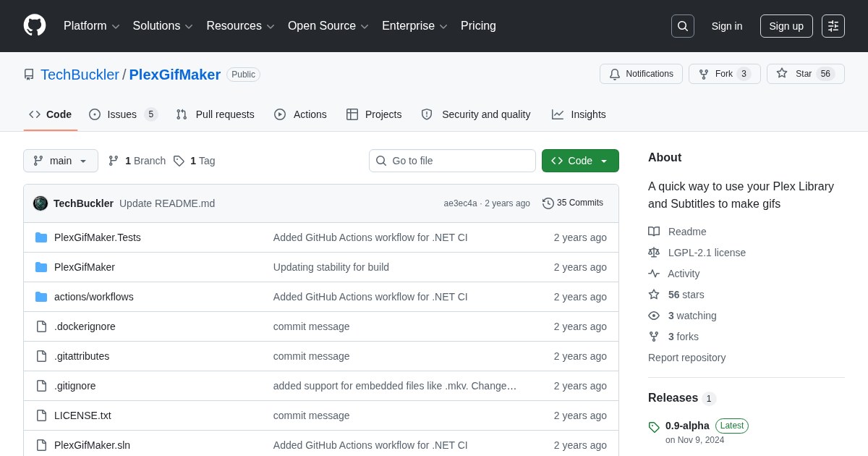
Task: Open the main branch selector dropdown
Action: coord(61,161)
